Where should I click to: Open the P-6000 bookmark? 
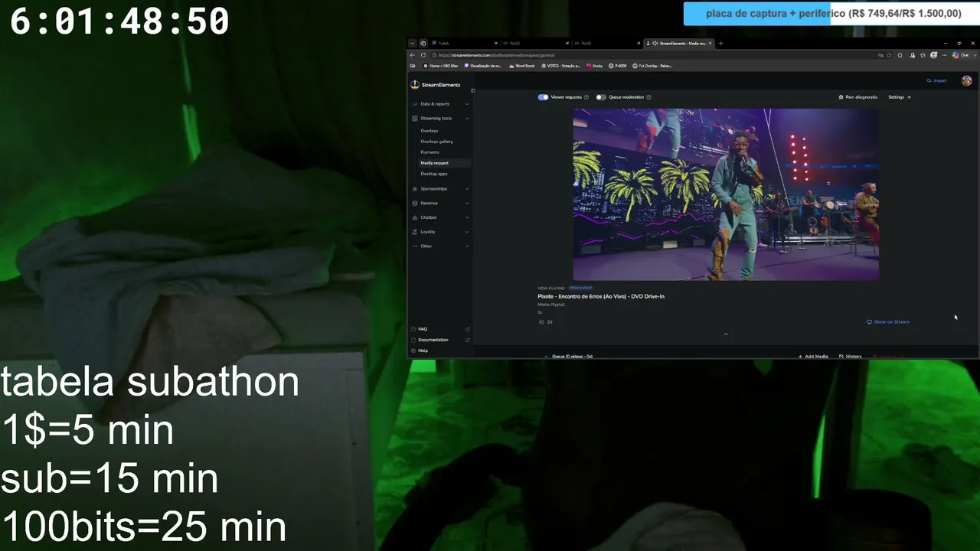tap(617, 66)
